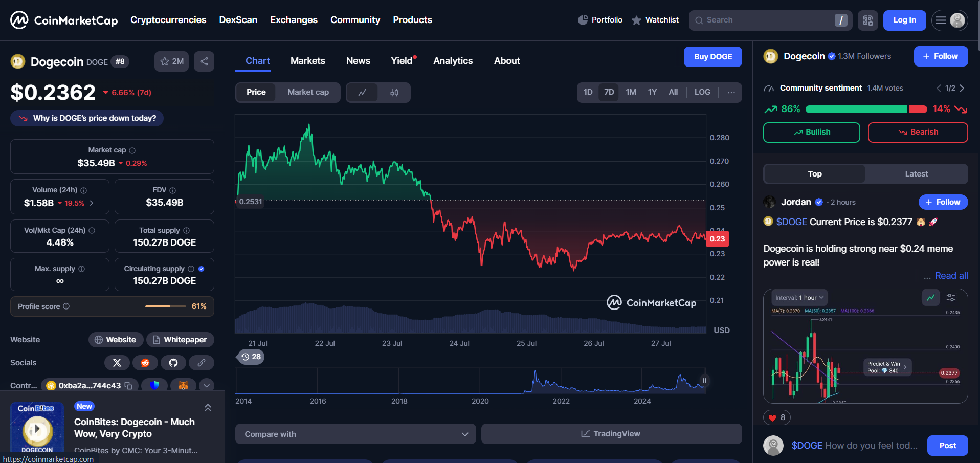Switch to the Latest posts tab
The image size is (980, 463).
pyautogui.click(x=916, y=174)
